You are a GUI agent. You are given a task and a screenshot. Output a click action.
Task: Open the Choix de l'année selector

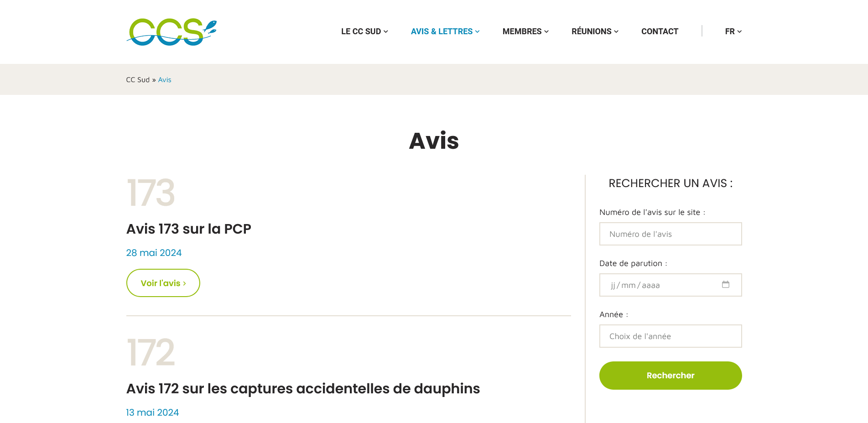pyautogui.click(x=670, y=336)
